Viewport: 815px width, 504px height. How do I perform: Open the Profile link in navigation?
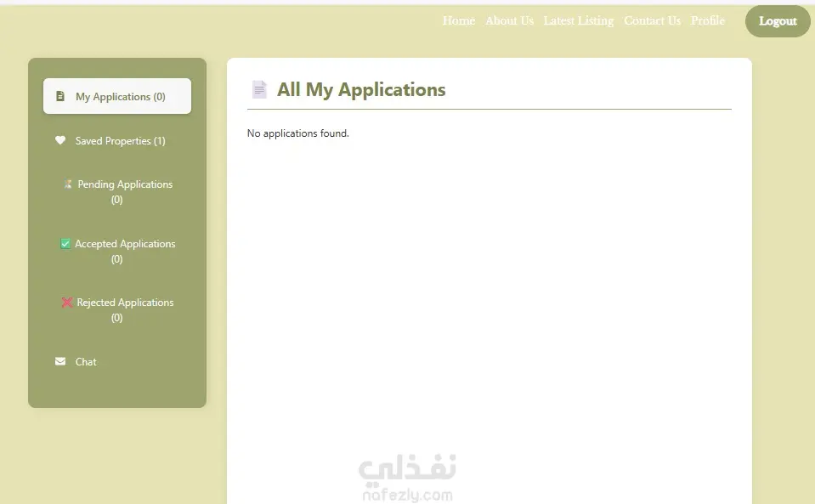click(x=708, y=20)
